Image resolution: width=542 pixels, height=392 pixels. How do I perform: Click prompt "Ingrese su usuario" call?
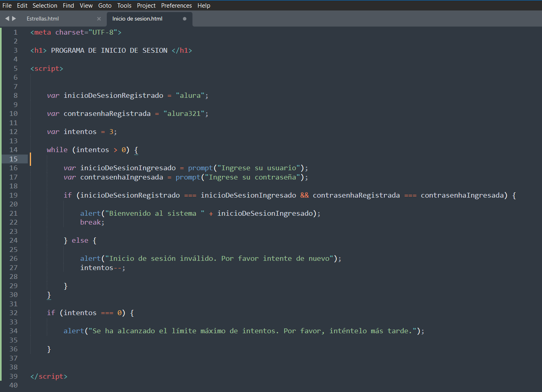pos(248,168)
